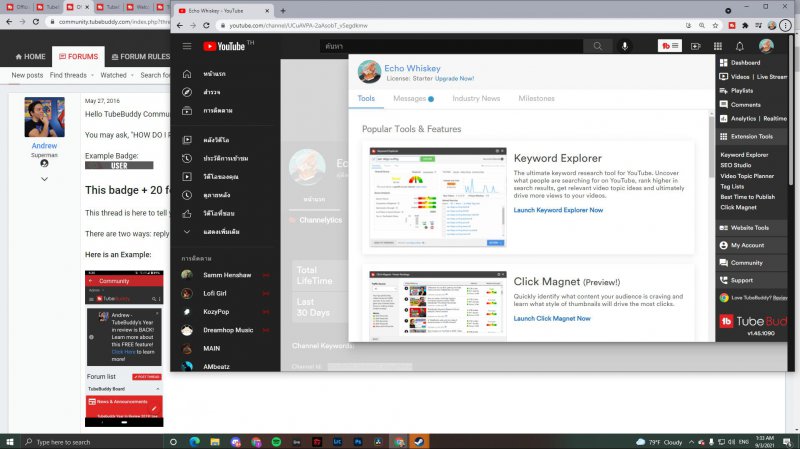Open Dashboard in TubeBuddy side menu
The width and height of the screenshot is (800, 449).
click(745, 63)
